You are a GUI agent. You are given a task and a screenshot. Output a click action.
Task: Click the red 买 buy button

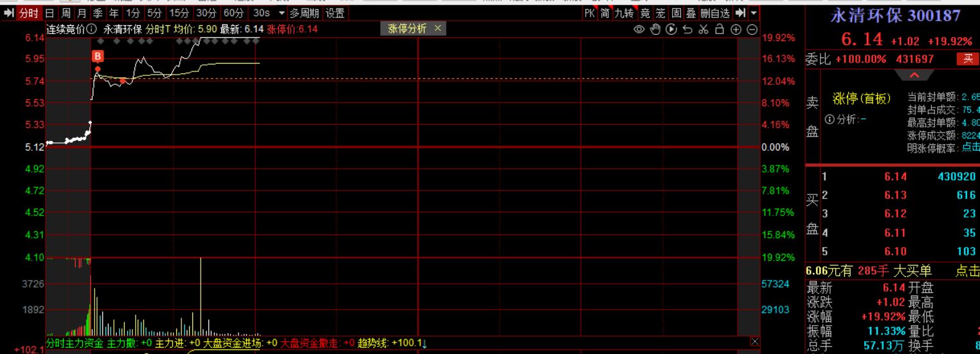[x=968, y=59]
